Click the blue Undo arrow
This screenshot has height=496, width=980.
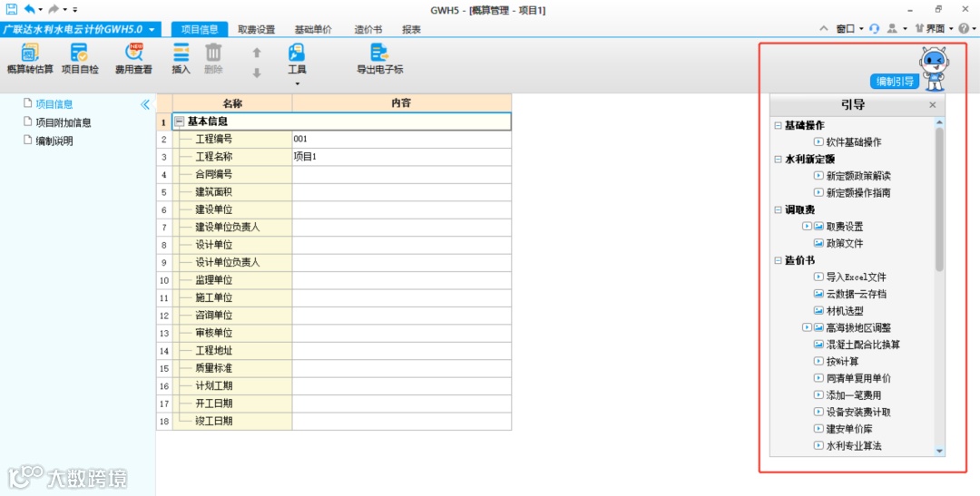pos(29,9)
